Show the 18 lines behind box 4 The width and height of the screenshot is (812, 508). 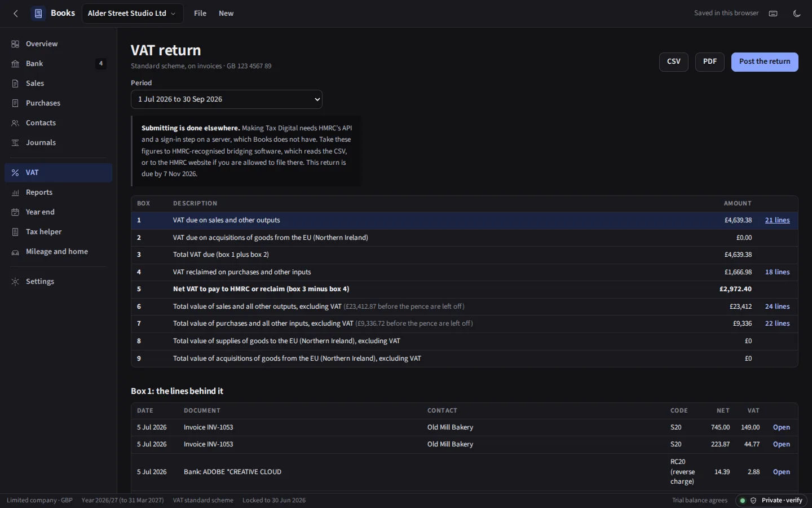point(778,272)
